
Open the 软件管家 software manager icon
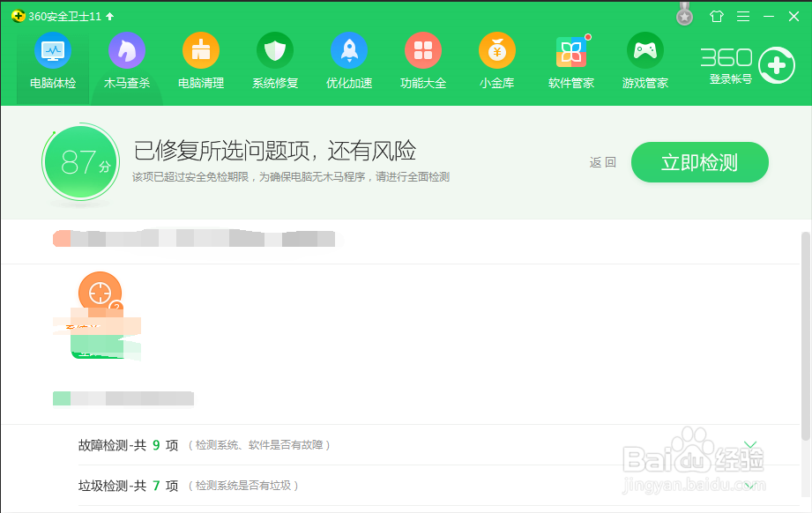tap(571, 52)
